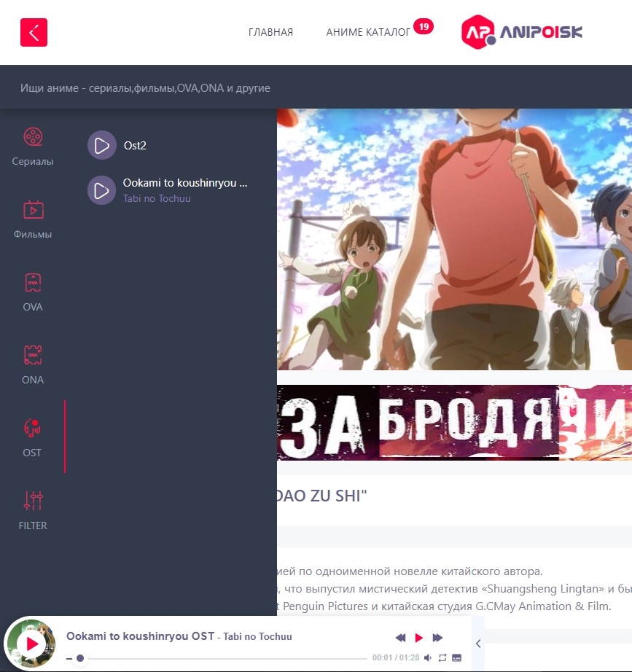Viewport: 632px width, 672px height.
Task: Toggle repeat mode in player
Action: pos(442,657)
